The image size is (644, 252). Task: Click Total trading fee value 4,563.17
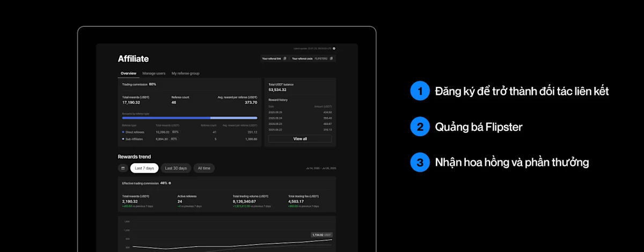(x=296, y=202)
